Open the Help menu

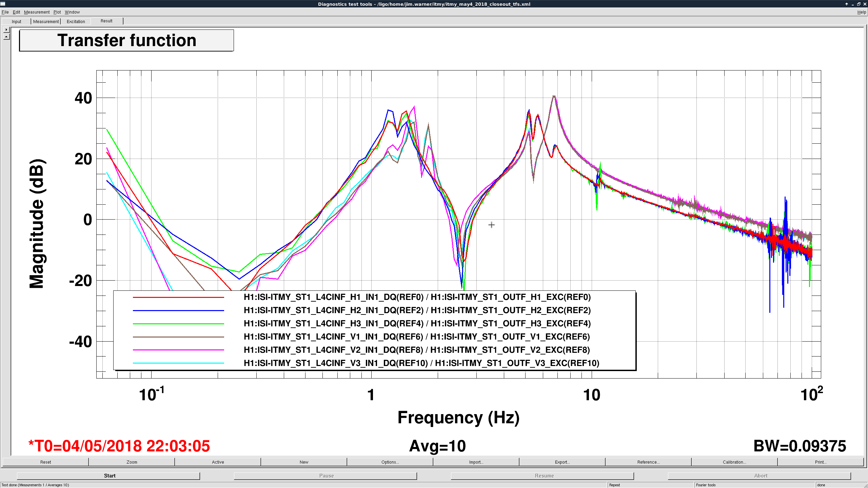(x=861, y=12)
